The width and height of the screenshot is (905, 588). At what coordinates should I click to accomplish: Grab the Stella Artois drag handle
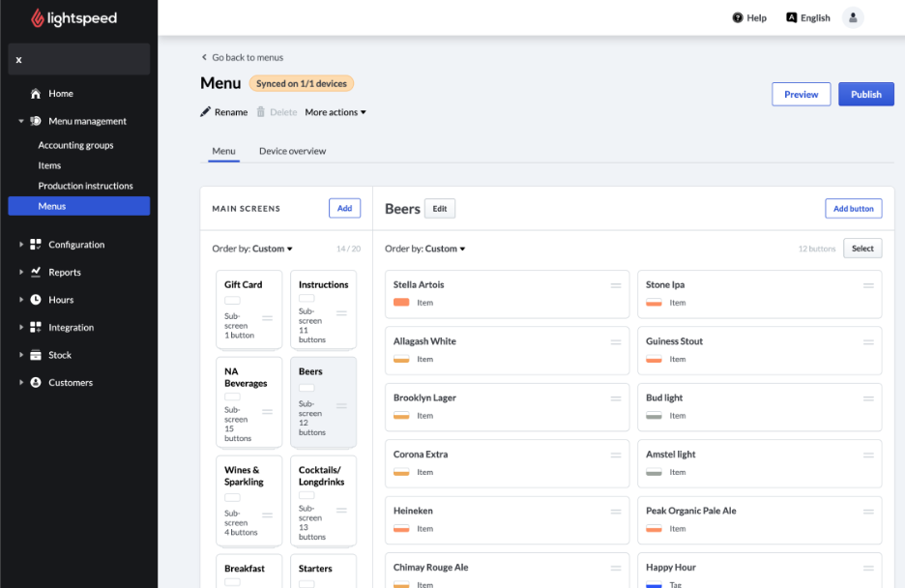(x=616, y=285)
